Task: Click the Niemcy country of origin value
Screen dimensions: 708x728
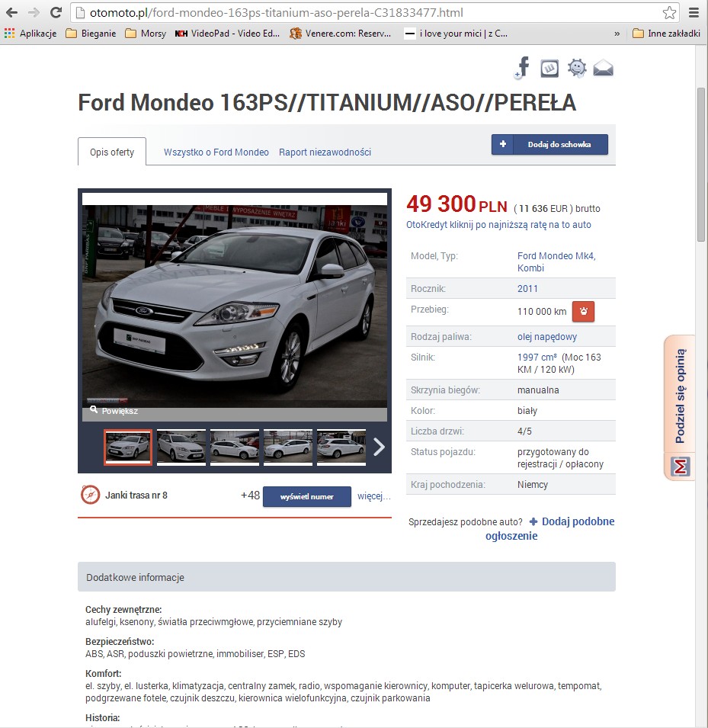Action: pyautogui.click(x=533, y=484)
